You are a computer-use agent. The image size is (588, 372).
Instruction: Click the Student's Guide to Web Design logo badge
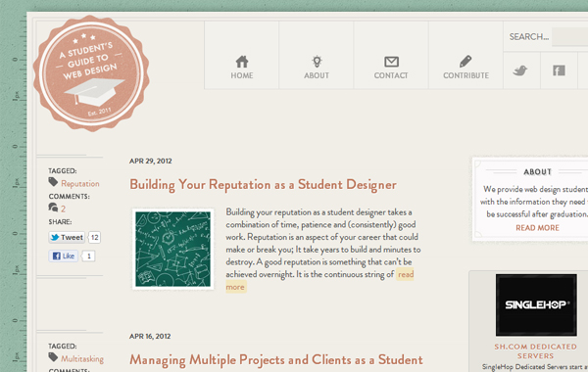pos(91,73)
